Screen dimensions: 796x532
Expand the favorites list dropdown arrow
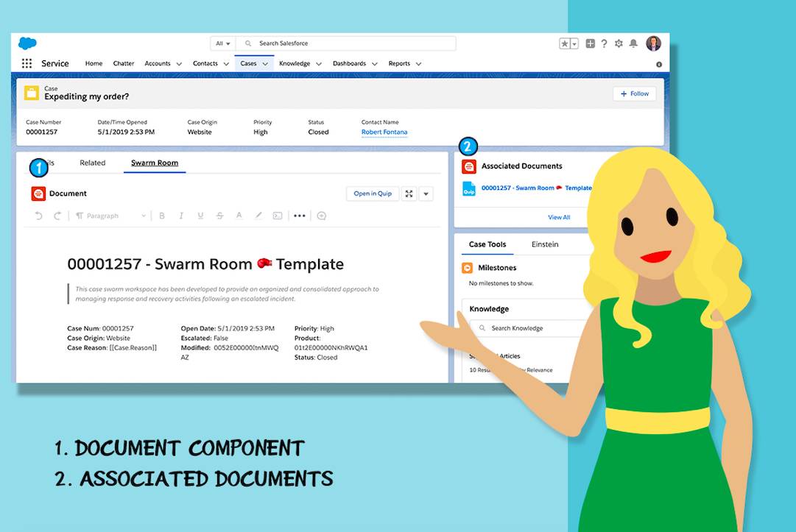click(x=574, y=43)
